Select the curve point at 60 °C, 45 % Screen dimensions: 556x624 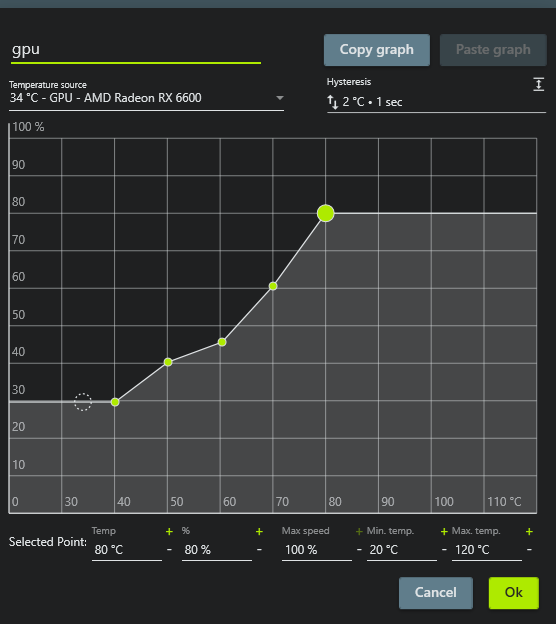coord(222,342)
